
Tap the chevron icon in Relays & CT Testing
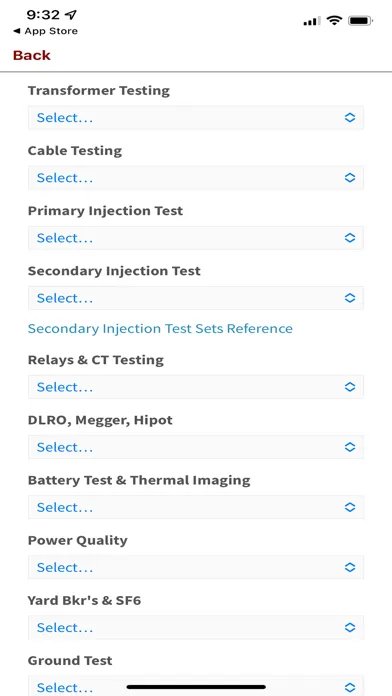(350, 387)
